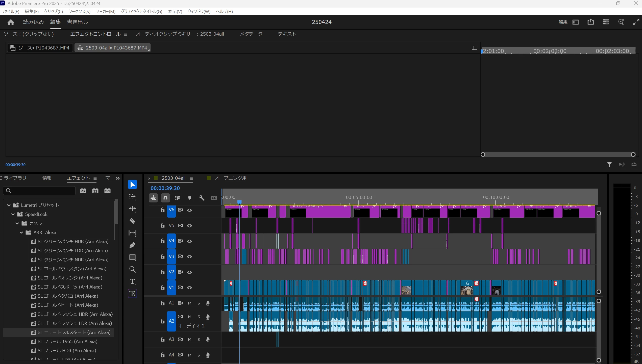This screenshot has height=364, width=642.
Task: Select the Ripple Edit tool
Action: 132,209
